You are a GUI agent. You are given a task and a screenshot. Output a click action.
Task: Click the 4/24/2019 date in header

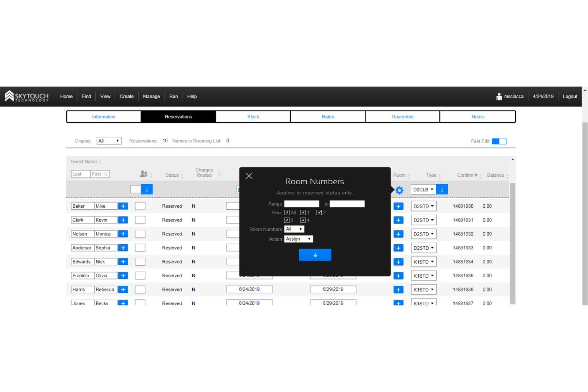click(x=543, y=97)
